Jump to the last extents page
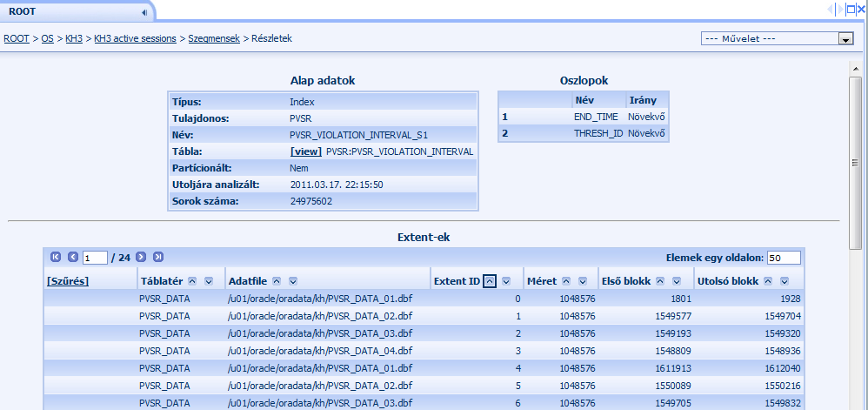The image size is (868, 410). pos(158,258)
